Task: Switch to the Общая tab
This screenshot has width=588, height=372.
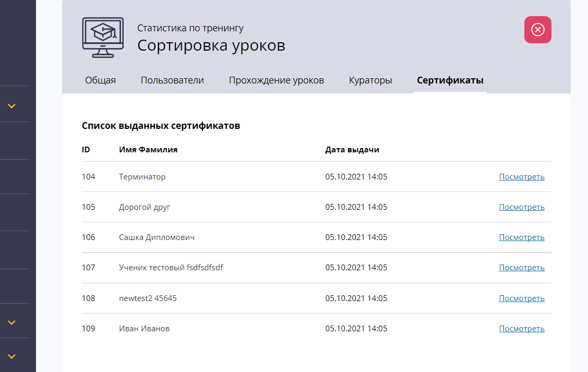Action: coord(101,80)
